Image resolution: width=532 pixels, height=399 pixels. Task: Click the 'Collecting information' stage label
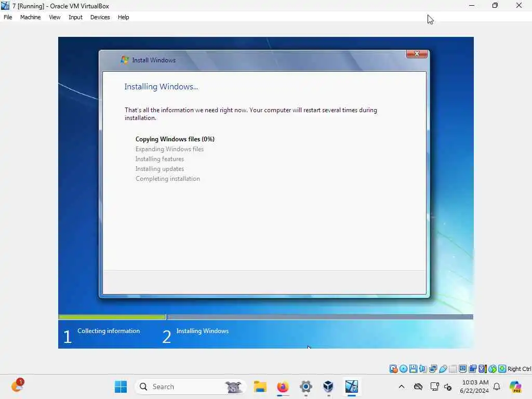click(x=109, y=331)
